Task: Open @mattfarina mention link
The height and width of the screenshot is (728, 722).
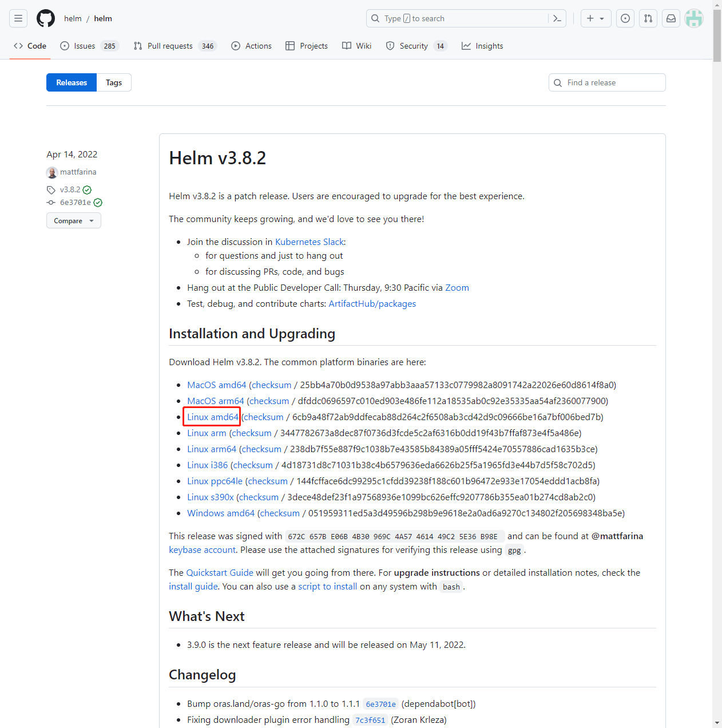Action: point(617,536)
